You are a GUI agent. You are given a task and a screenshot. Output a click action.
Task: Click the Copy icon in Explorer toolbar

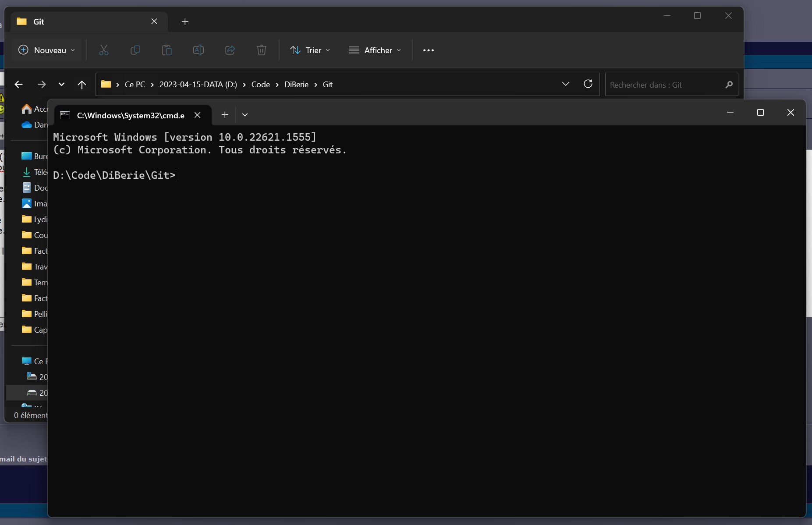[135, 50]
